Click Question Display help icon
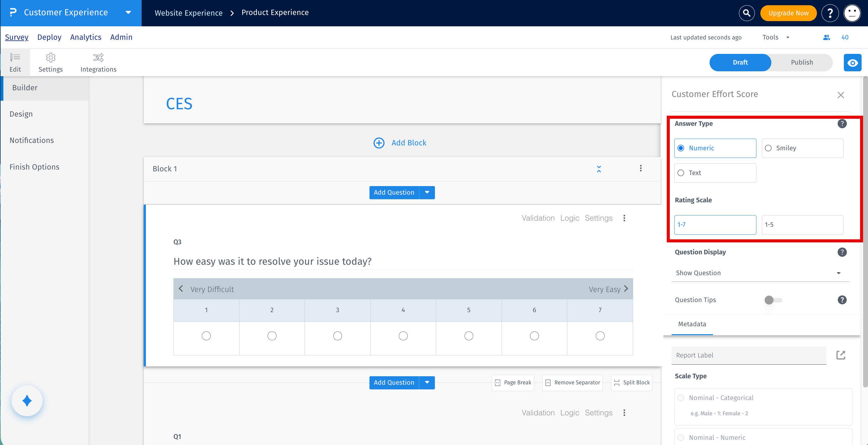868x445 pixels. click(x=842, y=252)
